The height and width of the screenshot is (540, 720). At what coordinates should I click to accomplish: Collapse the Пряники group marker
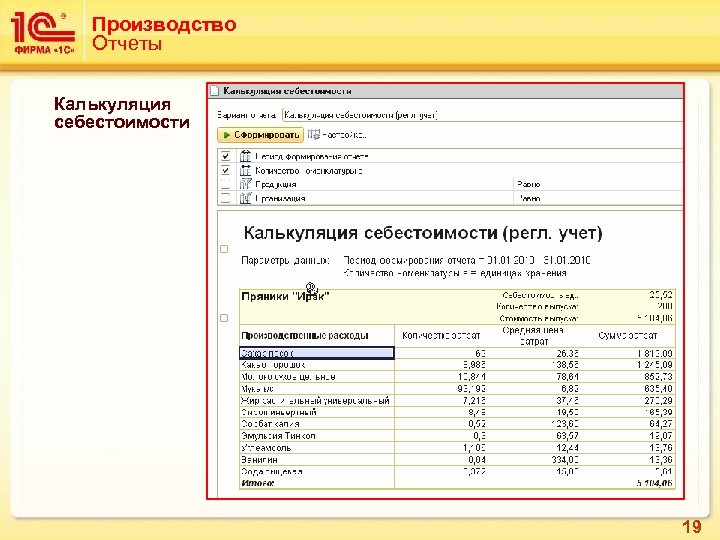(x=224, y=318)
